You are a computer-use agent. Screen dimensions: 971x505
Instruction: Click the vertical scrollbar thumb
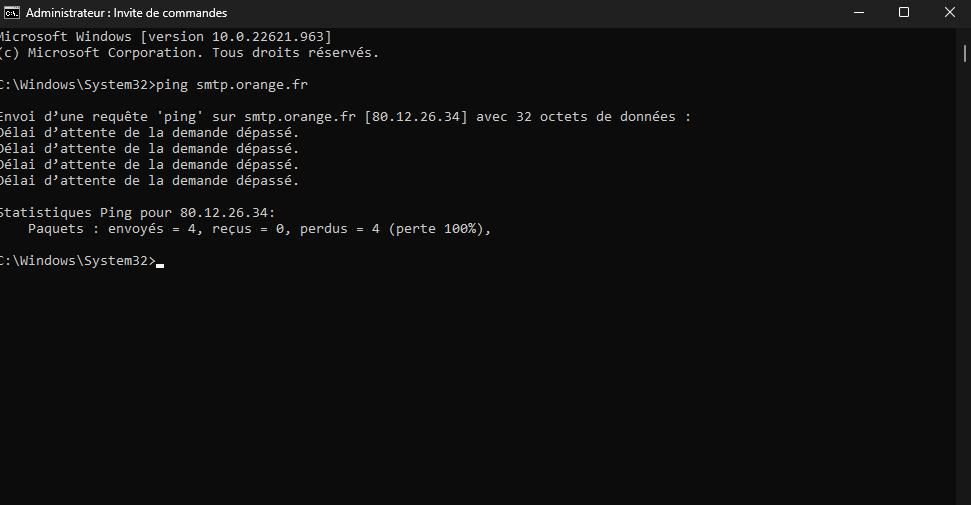(965, 53)
